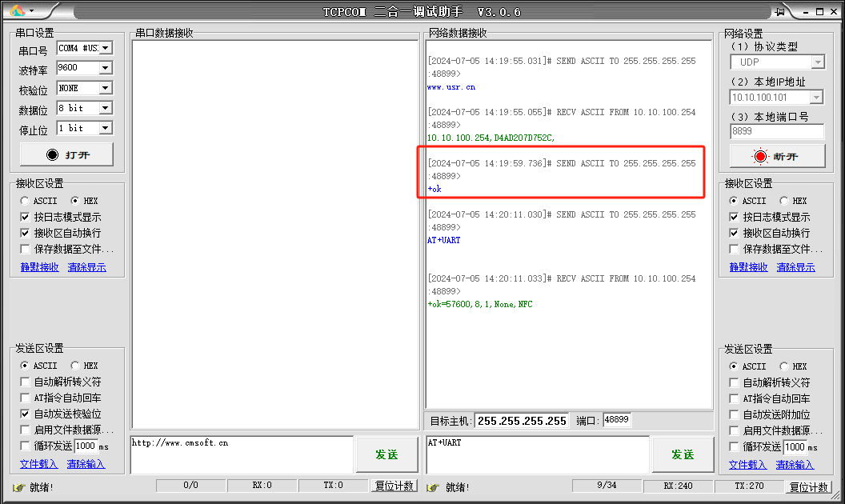Expand the 校验位 NONE dropdown
Image resolution: width=845 pixels, height=504 pixels.
106,88
